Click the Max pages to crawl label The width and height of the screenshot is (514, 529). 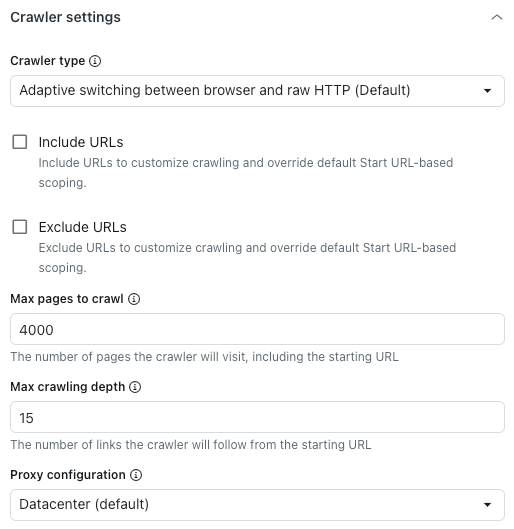pos(67,299)
